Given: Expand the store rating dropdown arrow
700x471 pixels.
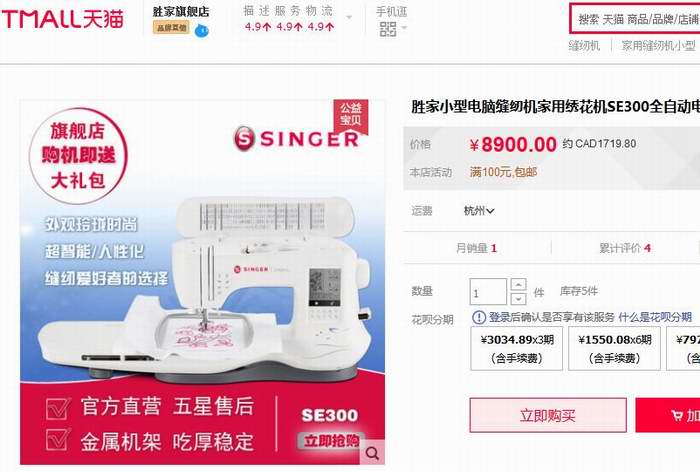Looking at the screenshot, I should tap(349, 18).
